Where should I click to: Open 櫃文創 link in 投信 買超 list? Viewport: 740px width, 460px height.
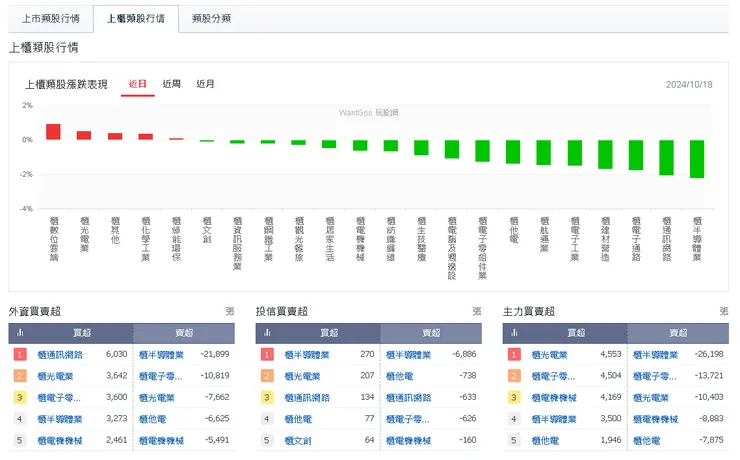point(298,441)
